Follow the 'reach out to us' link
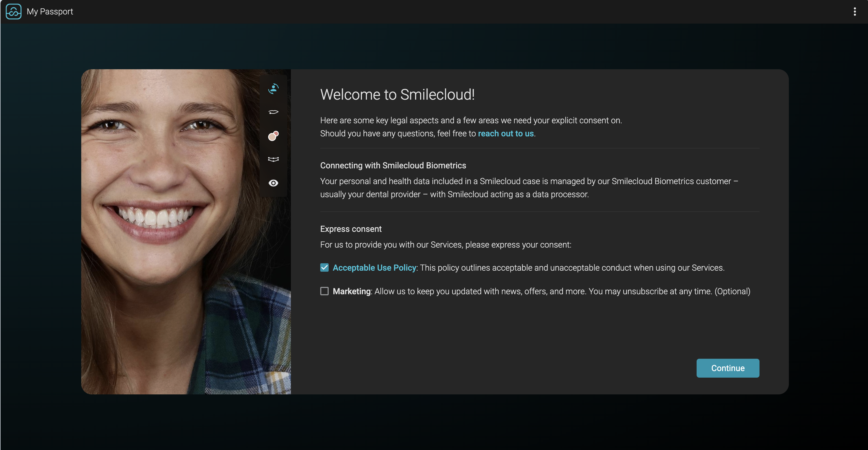Viewport: 868px width, 450px height. tap(506, 133)
